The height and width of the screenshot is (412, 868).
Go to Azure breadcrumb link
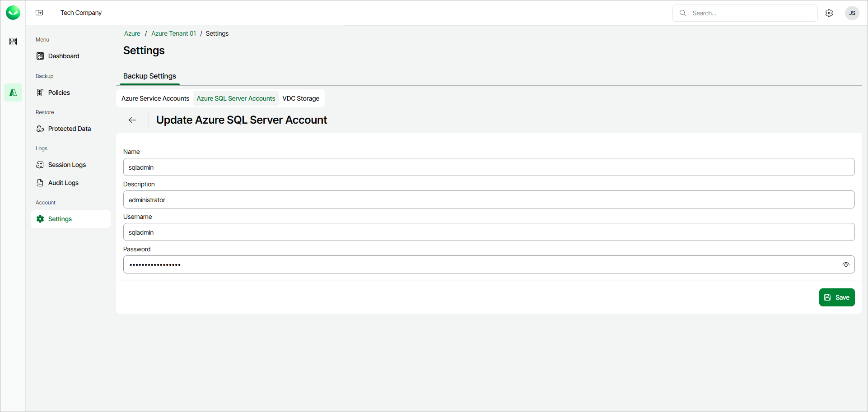pos(132,33)
